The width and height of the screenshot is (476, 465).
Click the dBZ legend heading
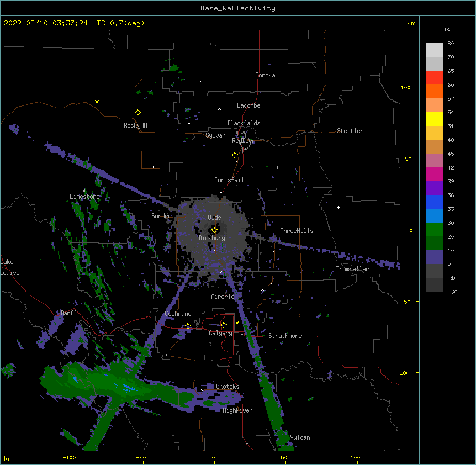[447, 30]
